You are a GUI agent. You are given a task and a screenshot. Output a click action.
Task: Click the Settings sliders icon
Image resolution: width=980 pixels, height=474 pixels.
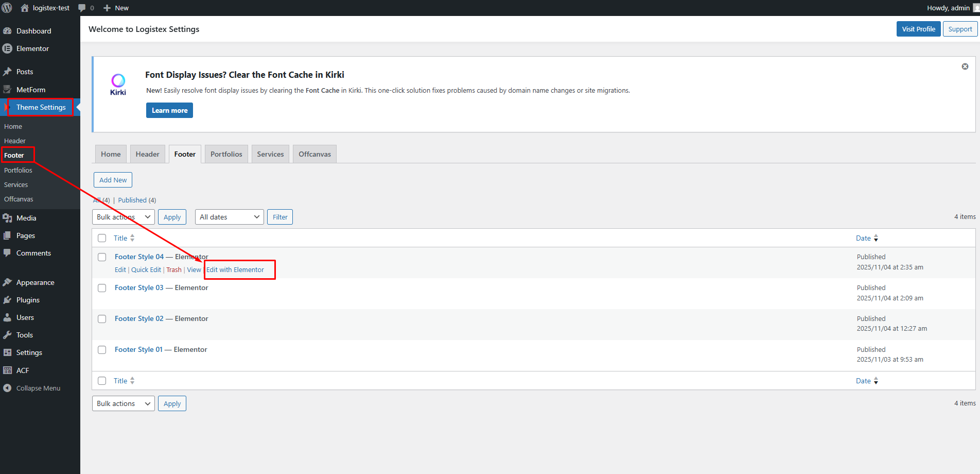[7, 352]
